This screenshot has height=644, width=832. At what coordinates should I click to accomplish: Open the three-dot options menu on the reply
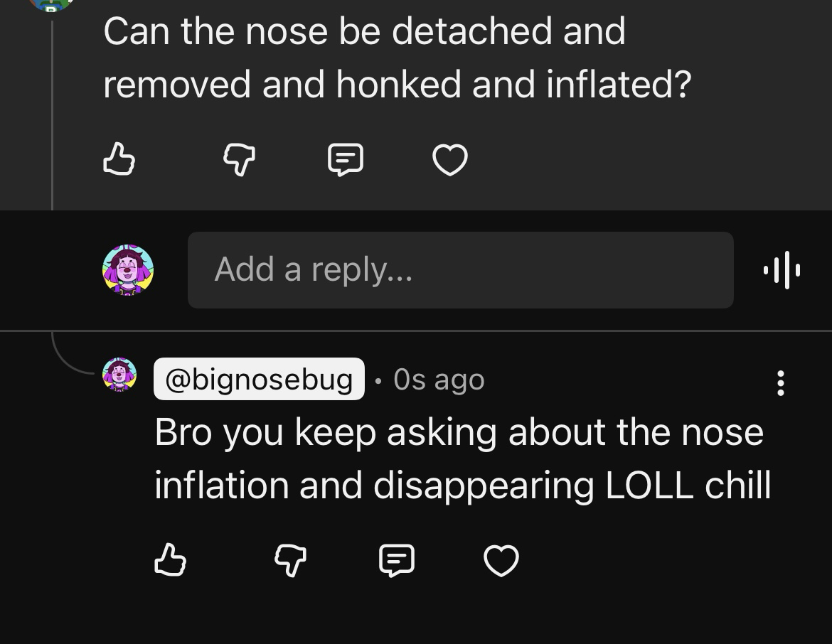tap(780, 382)
